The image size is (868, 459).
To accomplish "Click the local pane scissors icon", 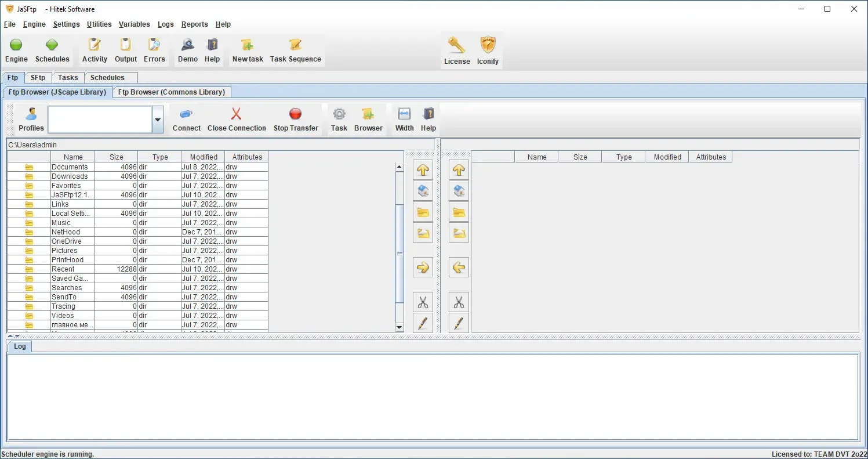I will click(x=423, y=302).
